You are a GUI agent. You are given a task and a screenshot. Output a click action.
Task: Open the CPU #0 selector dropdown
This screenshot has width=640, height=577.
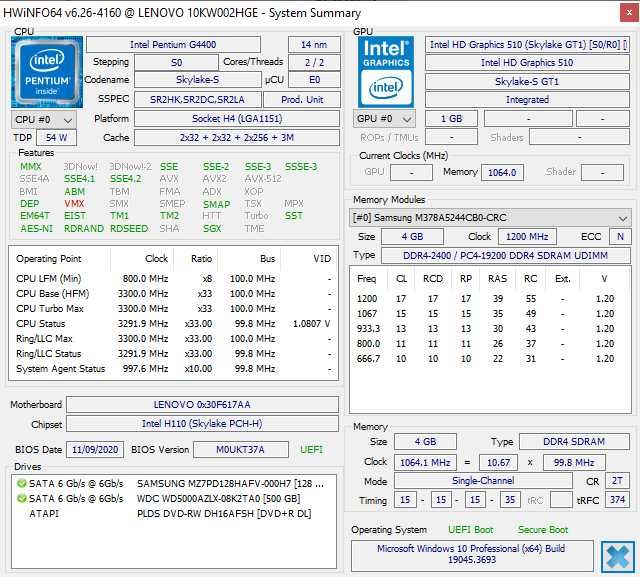click(x=44, y=120)
